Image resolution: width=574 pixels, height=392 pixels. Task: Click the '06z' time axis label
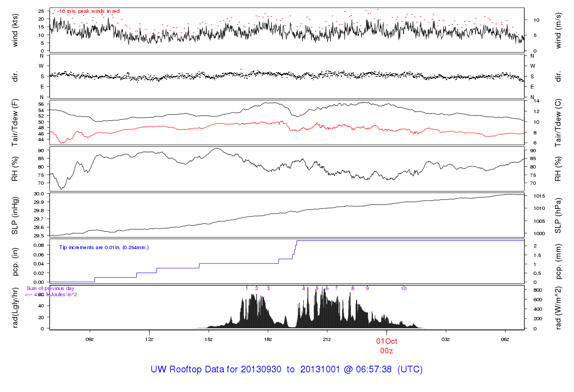(x=505, y=339)
